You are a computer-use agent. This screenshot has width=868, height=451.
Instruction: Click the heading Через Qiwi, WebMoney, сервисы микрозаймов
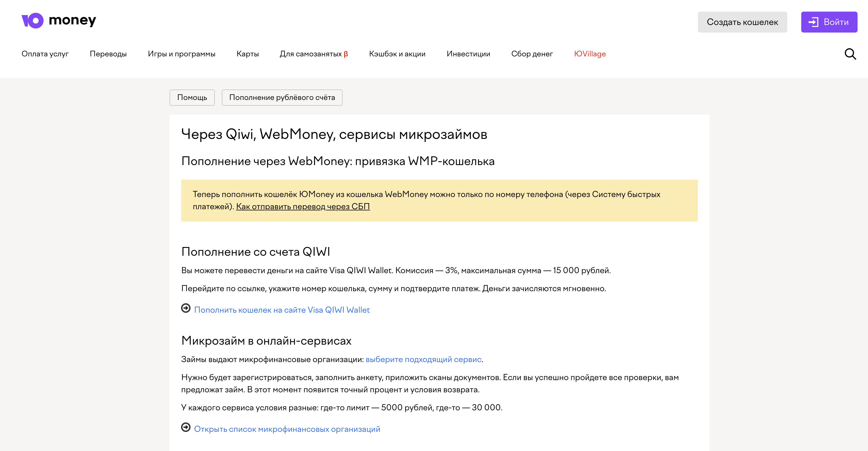[334, 134]
